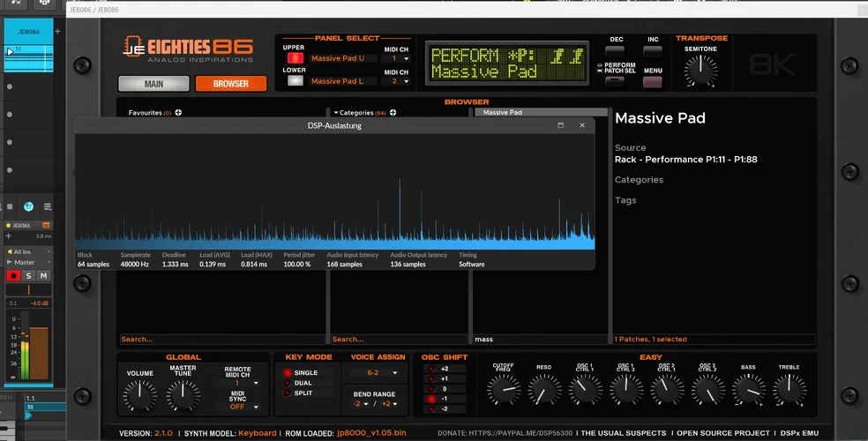Image resolution: width=868 pixels, height=441 pixels.
Task: Open the PayPal donate link
Action: click(505, 433)
